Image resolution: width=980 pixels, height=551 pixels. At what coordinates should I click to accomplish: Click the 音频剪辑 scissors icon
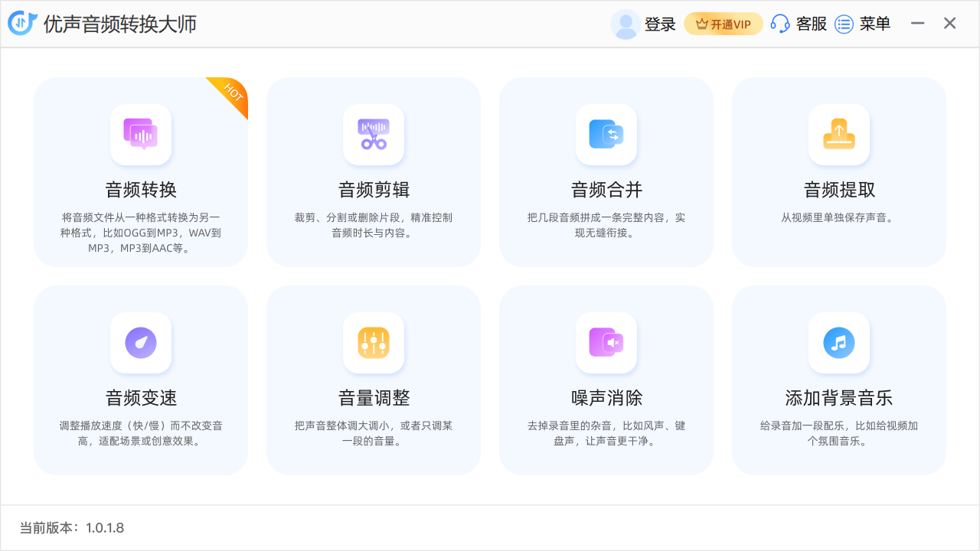374,135
